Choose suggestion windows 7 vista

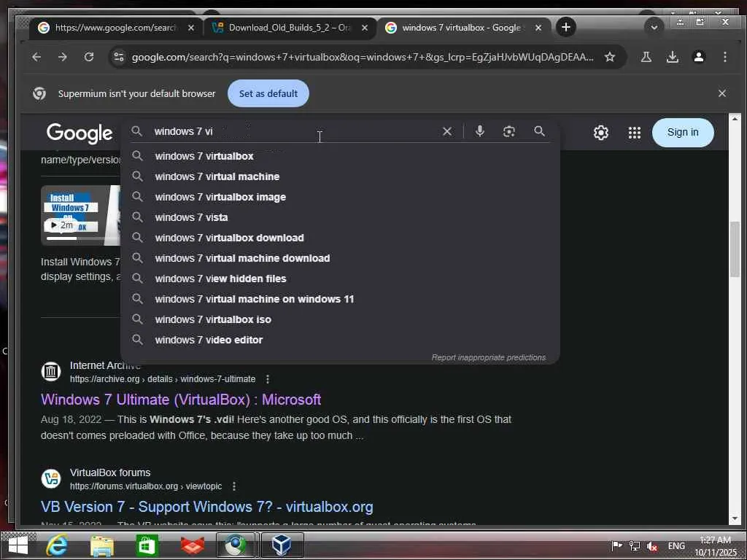point(340,217)
